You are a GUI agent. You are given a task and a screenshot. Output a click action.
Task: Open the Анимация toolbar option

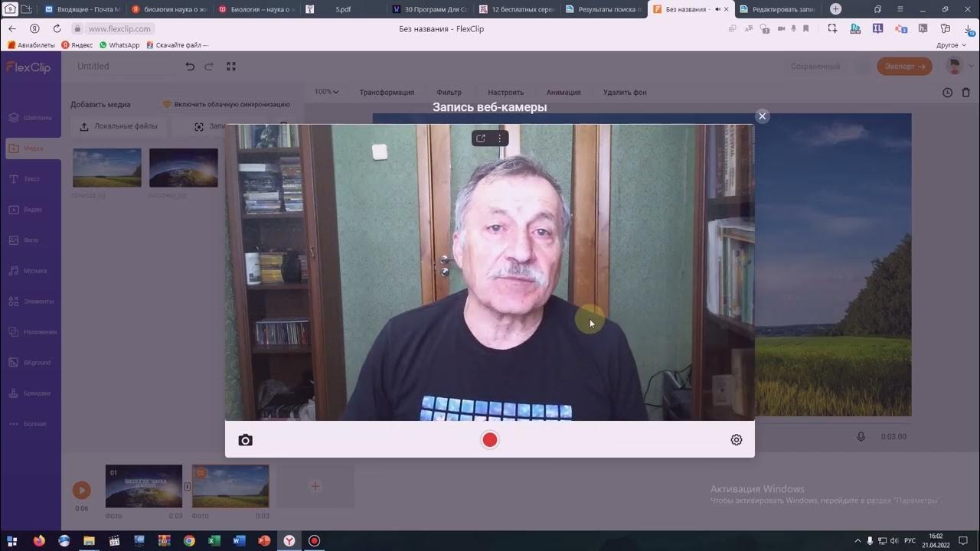pos(563,93)
